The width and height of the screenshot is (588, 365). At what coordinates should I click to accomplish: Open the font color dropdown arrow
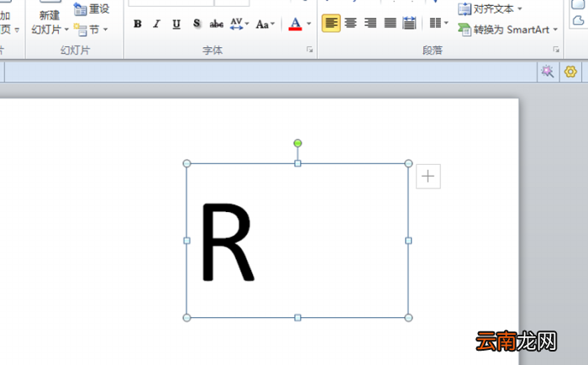pos(308,24)
